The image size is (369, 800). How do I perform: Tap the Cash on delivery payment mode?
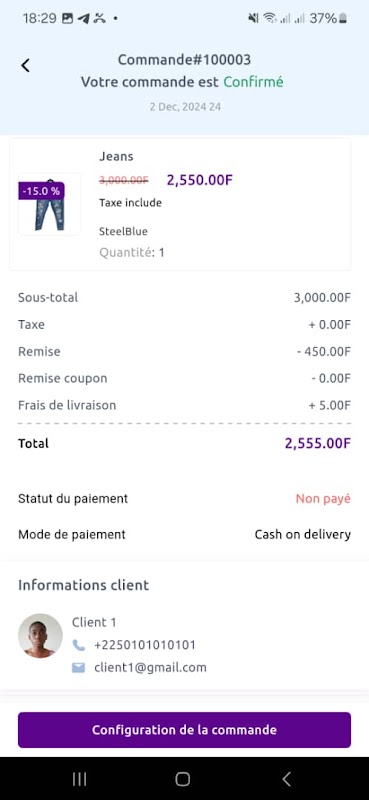[x=303, y=535]
